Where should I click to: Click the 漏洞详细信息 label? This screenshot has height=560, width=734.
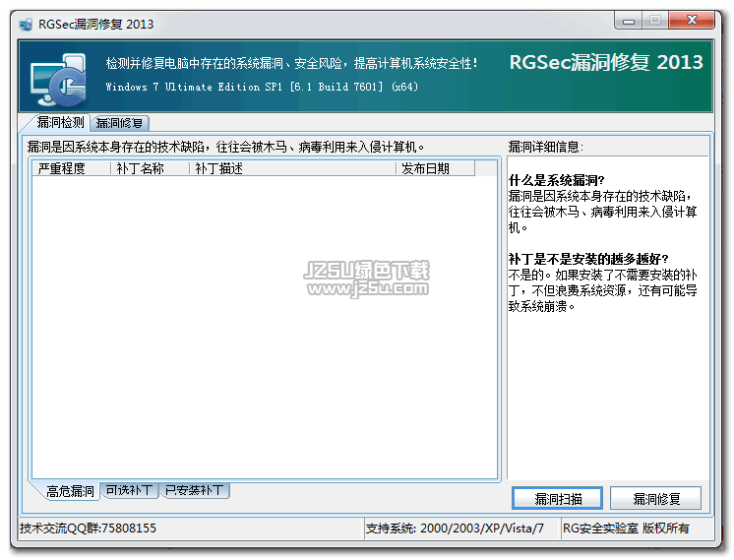pos(545,147)
